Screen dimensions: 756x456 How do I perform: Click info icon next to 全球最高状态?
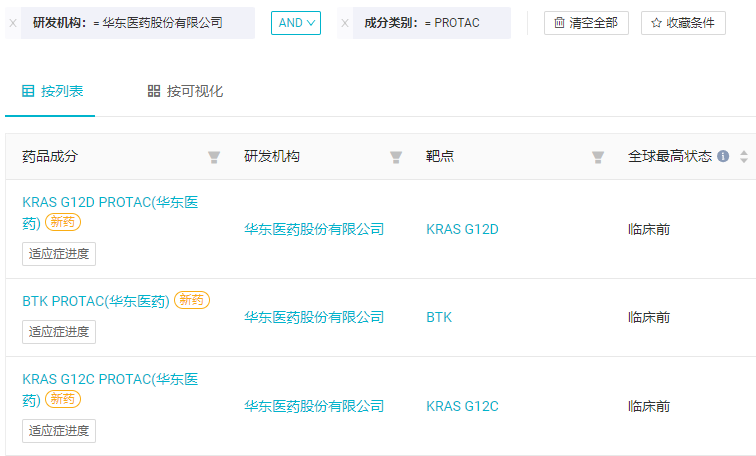point(723,156)
